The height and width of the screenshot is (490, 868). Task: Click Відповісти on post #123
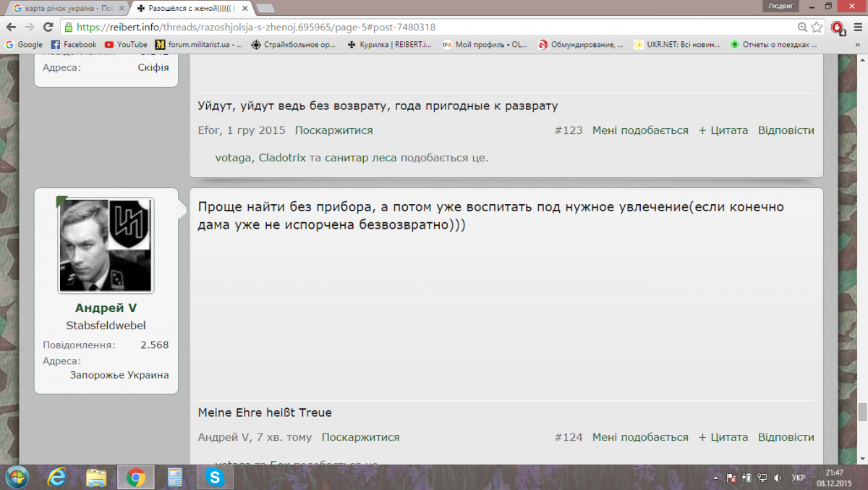786,131
